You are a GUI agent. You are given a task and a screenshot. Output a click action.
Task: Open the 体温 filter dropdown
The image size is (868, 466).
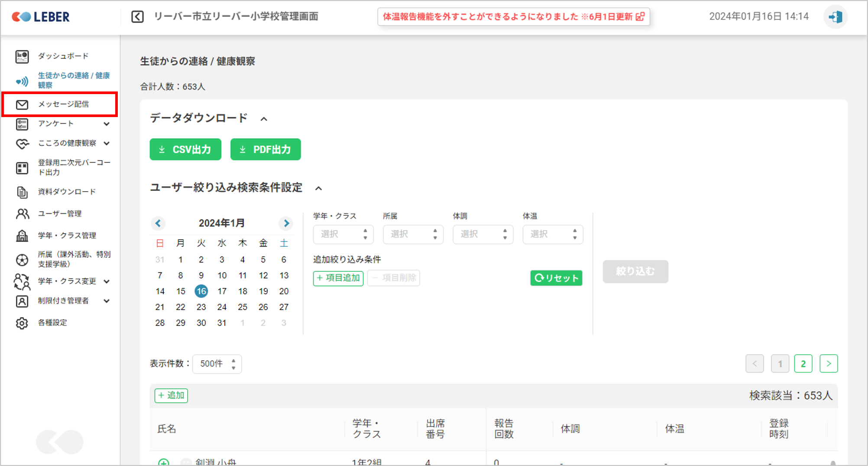point(552,235)
